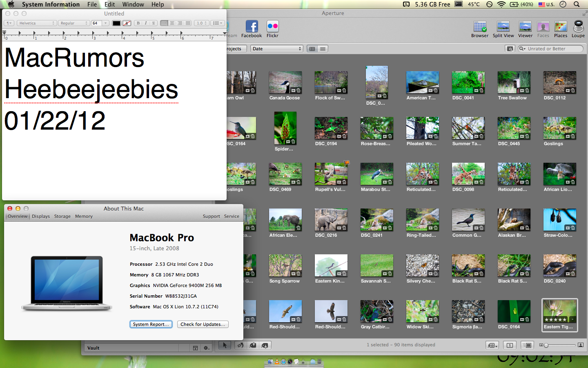Image resolution: width=588 pixels, height=368 pixels.
Task: Open the line spacing 1.0 dropdown
Action: (201, 23)
